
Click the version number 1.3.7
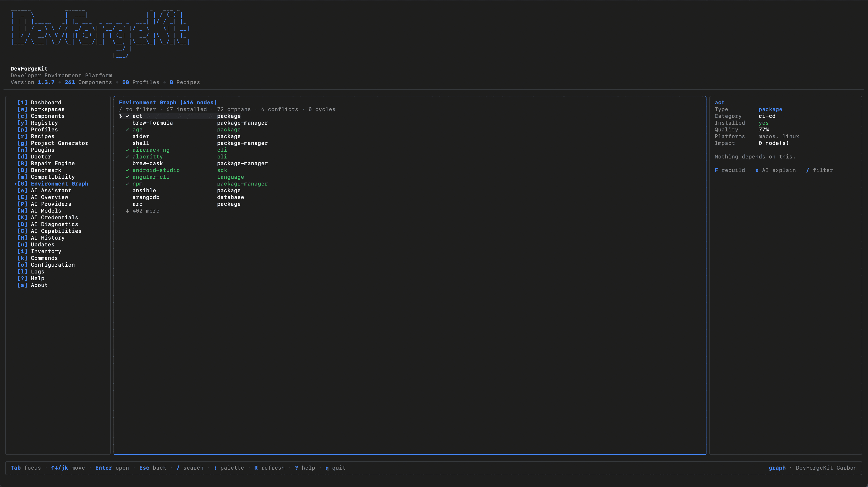pos(46,82)
